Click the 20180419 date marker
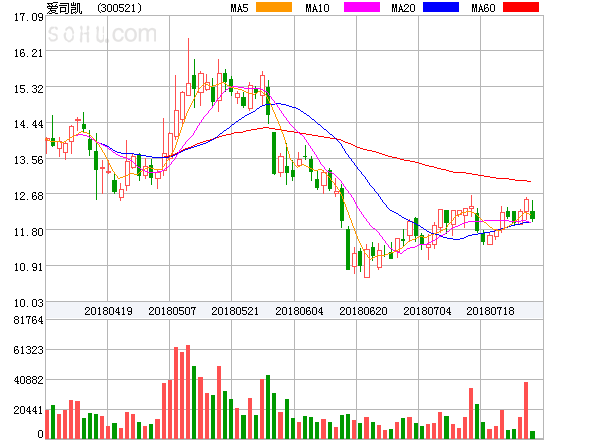Image resolution: width=600 pixels, height=440 pixels. coord(108,311)
